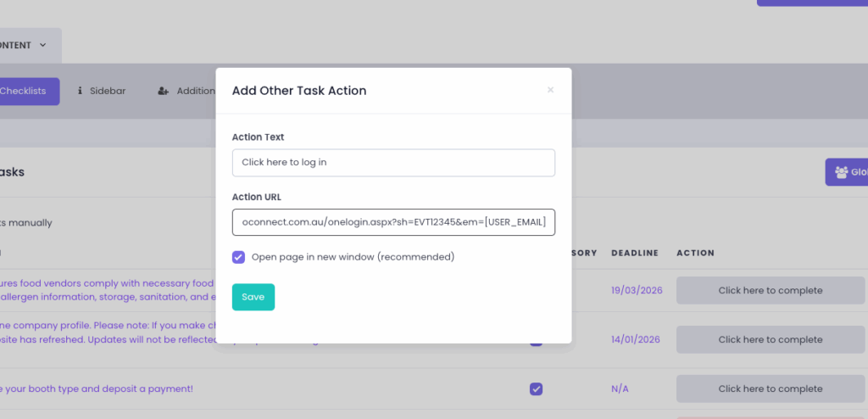Click here to complete the booth type task

coord(770,388)
